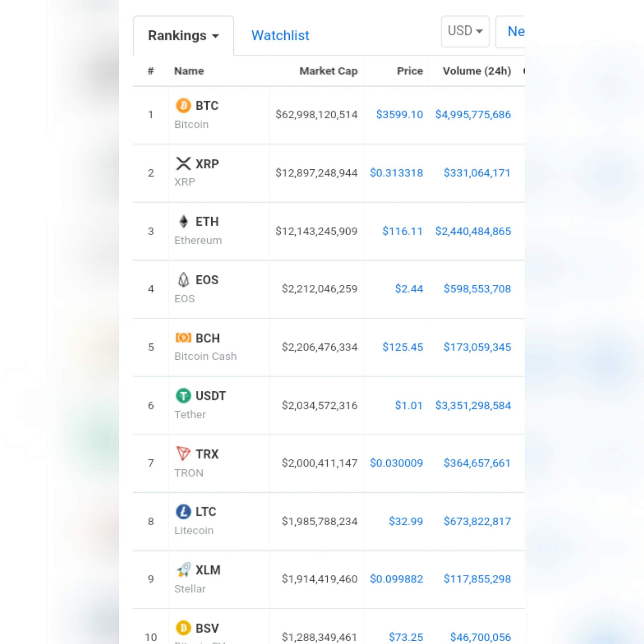Click the Bitcoin BTC coin icon
Screen dimensions: 644x644
point(183,105)
